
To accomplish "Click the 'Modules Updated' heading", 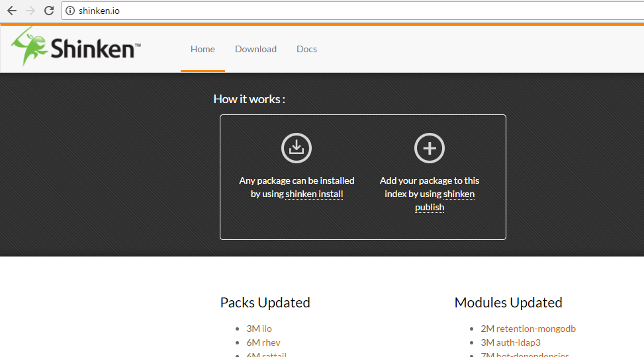I will (x=508, y=303).
